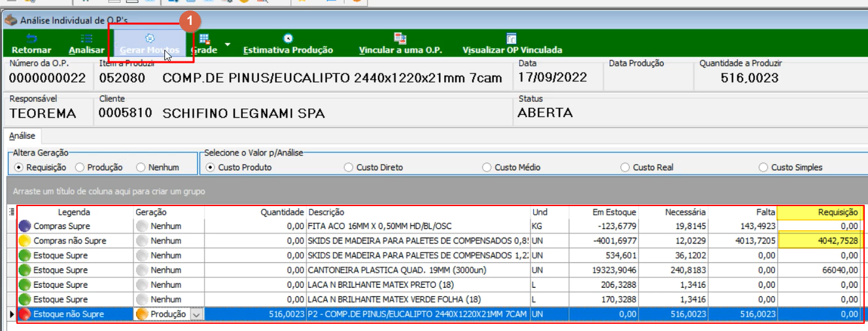Sort by the Descrição column header

(x=419, y=212)
